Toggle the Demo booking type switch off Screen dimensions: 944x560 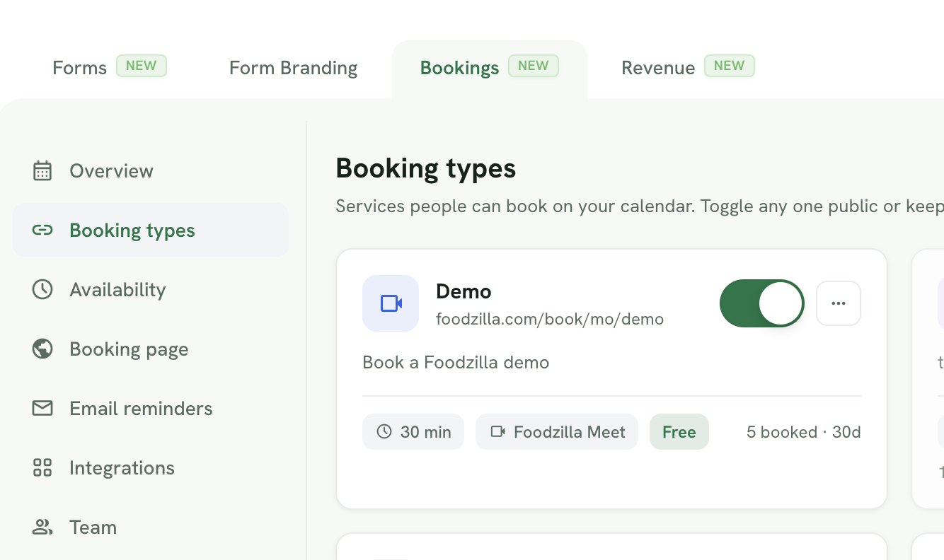point(762,303)
